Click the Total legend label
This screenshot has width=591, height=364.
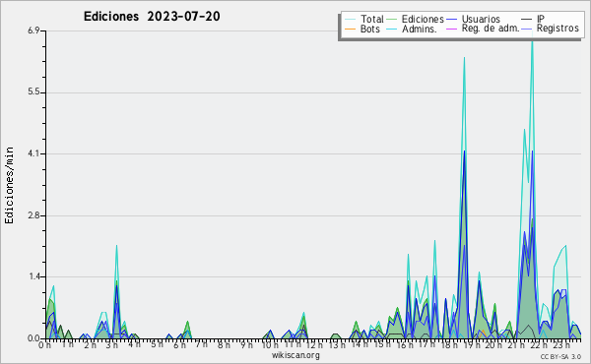(372, 19)
